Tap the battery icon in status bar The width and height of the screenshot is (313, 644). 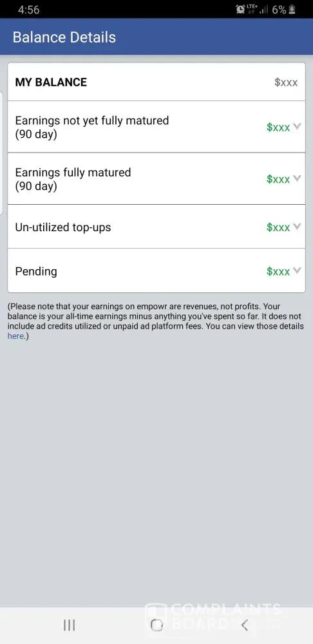tap(292, 10)
